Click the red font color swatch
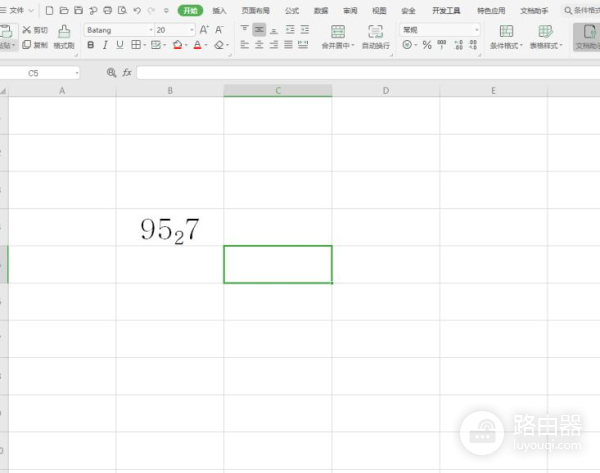Image resolution: width=600 pixels, height=473 pixels. click(x=197, y=45)
